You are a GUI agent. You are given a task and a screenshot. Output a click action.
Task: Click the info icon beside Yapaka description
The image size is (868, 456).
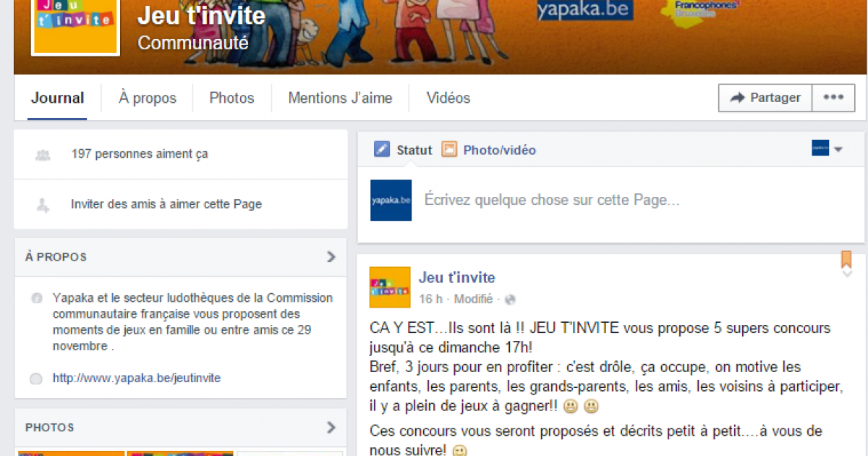(x=36, y=299)
